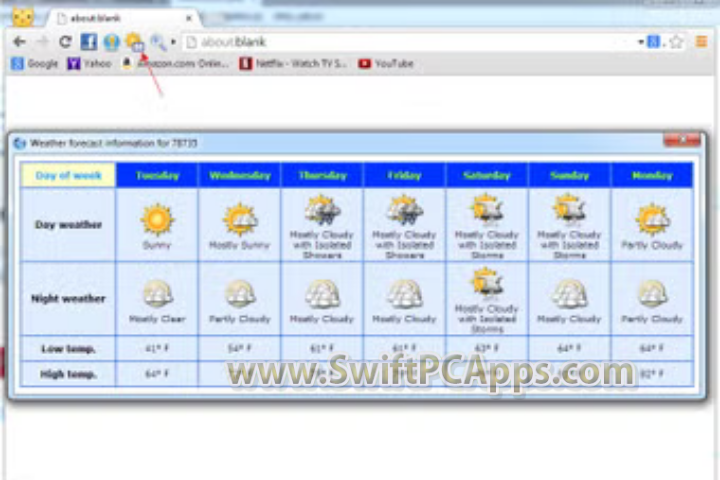Reload the page with the refresh icon

click(65, 42)
